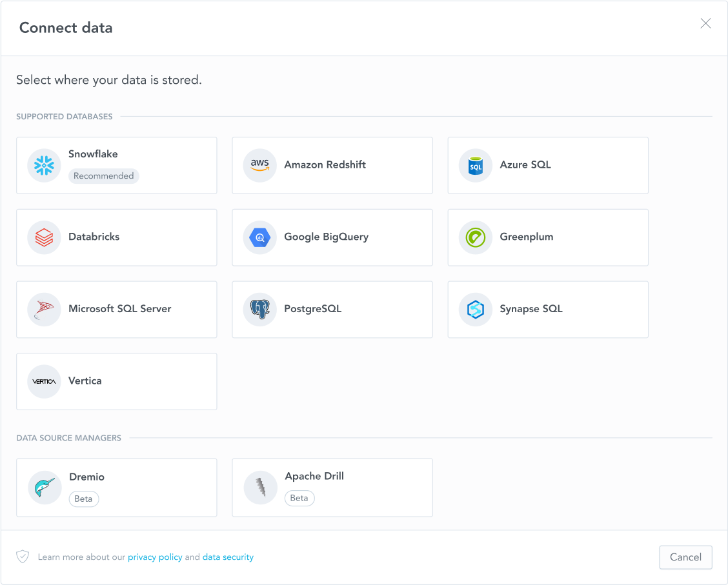The width and height of the screenshot is (728, 585).
Task: Click the Azure SQL database icon
Action: tap(476, 165)
